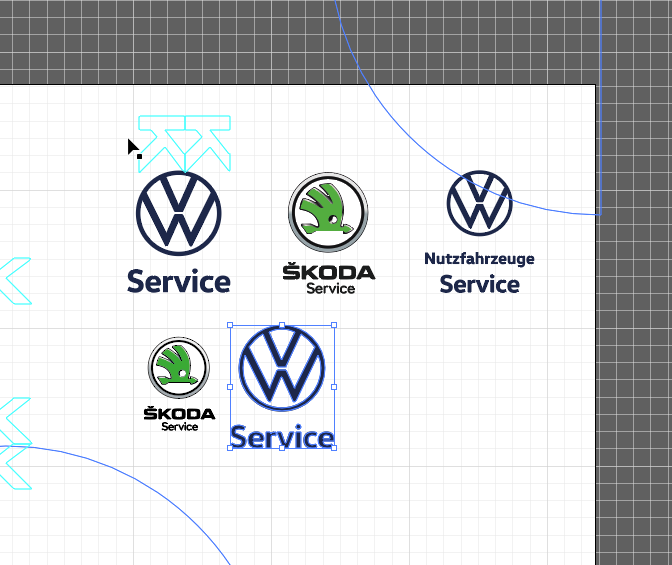This screenshot has height=565, width=672.
Task: Click the top-left handle of the selection box
Action: pyautogui.click(x=230, y=325)
